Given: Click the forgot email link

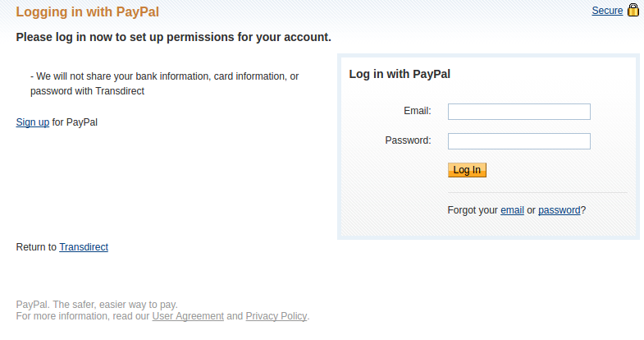Looking at the screenshot, I should pyautogui.click(x=512, y=210).
